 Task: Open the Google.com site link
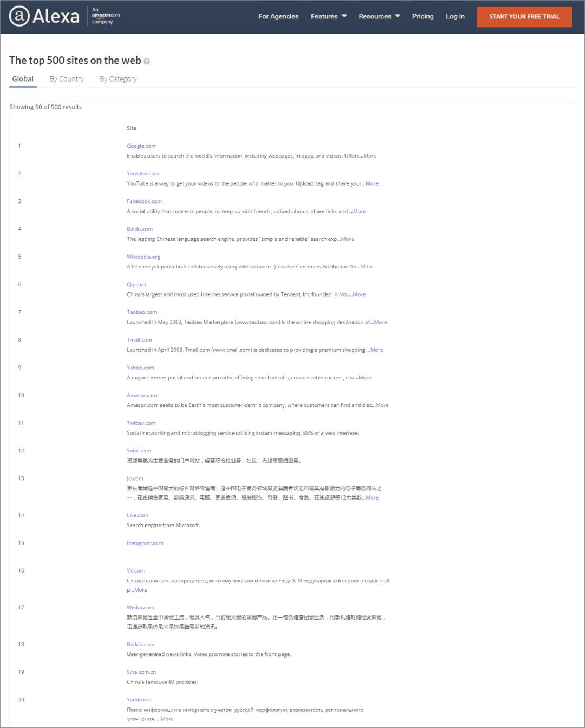click(141, 146)
